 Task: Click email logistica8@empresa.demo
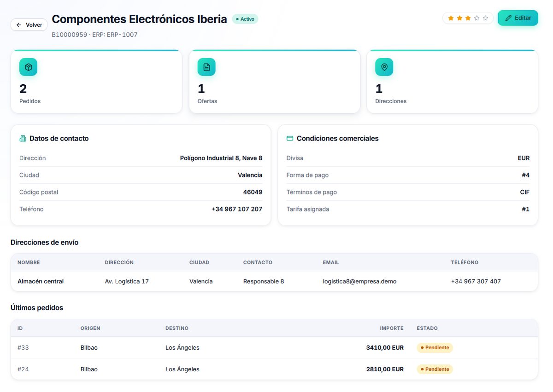359,281
